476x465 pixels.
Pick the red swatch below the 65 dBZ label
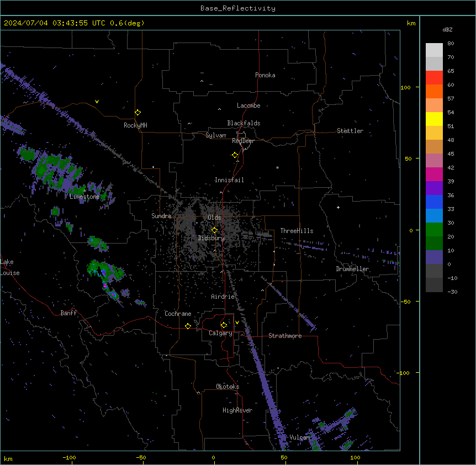point(434,78)
